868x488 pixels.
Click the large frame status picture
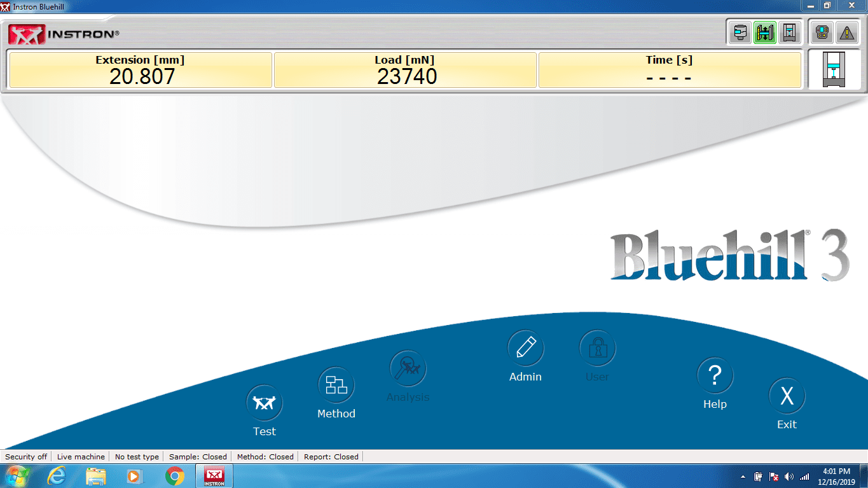tap(834, 70)
